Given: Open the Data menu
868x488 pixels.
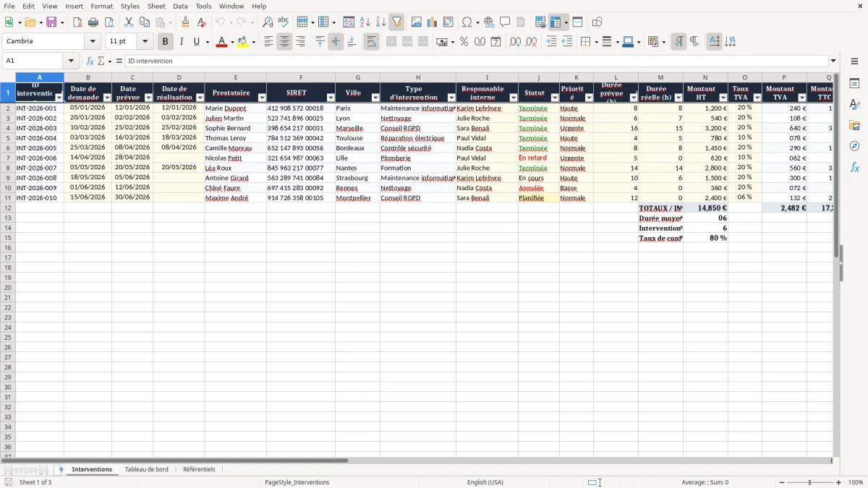Looking at the screenshot, I should [x=180, y=6].
